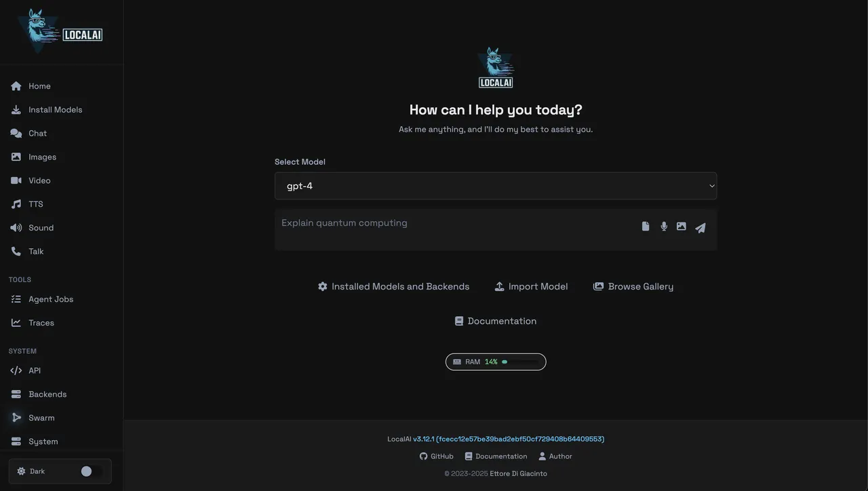
Task: Open the Images menu label
Action: pos(43,157)
